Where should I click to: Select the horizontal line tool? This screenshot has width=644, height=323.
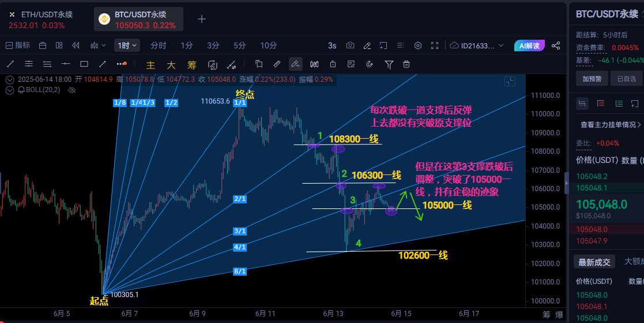(x=66, y=64)
